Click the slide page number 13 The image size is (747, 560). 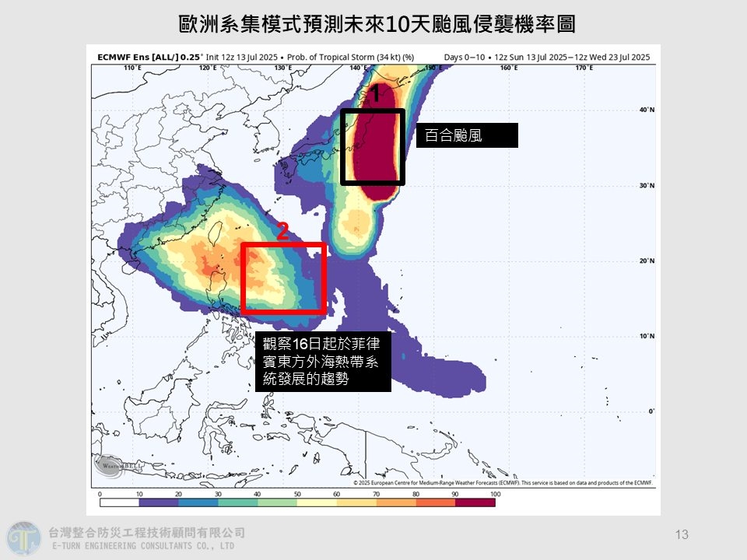click(682, 534)
